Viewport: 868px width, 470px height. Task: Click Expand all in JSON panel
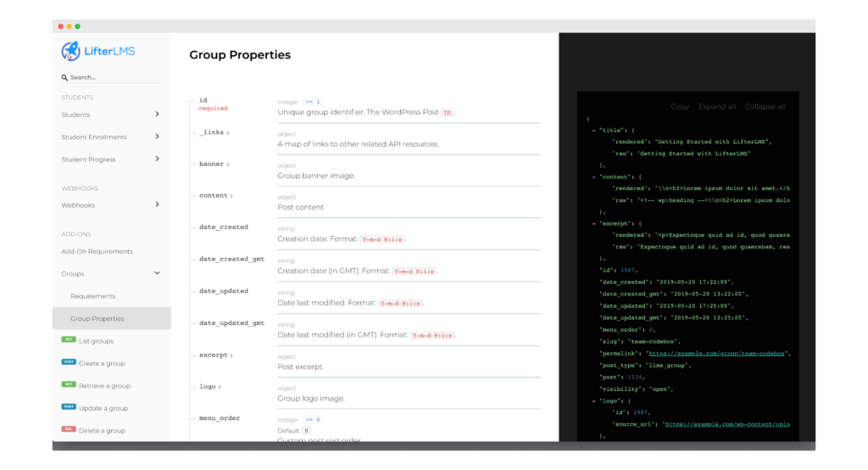[x=717, y=106]
